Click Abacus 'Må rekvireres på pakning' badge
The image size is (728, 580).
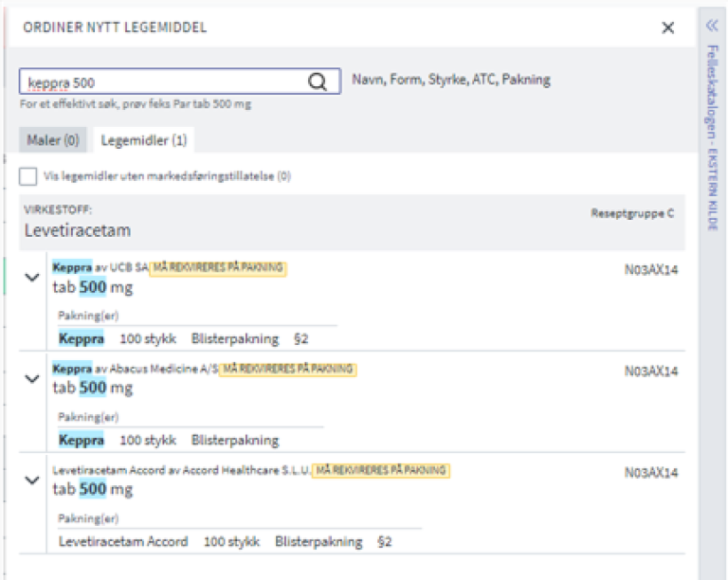[x=288, y=370]
